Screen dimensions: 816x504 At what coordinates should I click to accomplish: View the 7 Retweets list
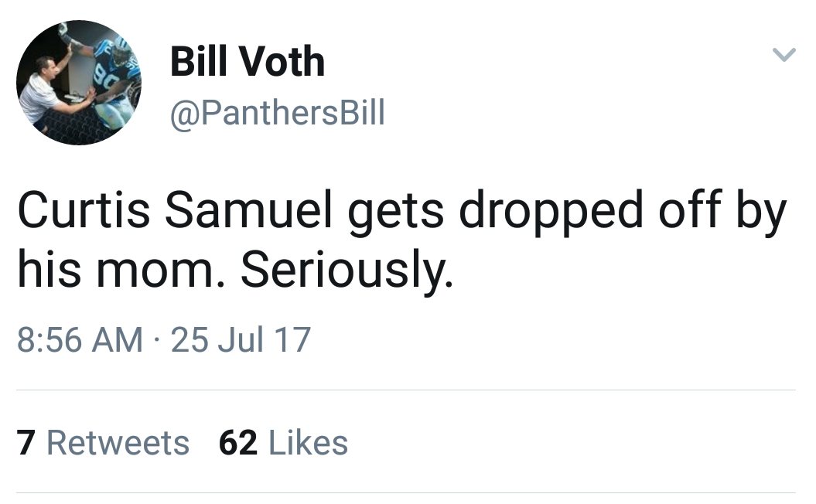tap(103, 443)
